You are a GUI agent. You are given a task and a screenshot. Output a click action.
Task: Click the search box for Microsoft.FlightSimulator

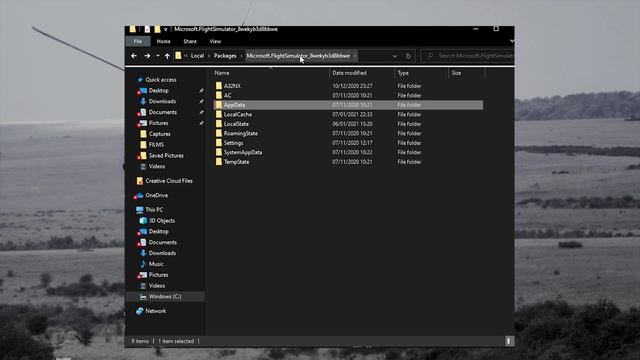click(x=467, y=56)
